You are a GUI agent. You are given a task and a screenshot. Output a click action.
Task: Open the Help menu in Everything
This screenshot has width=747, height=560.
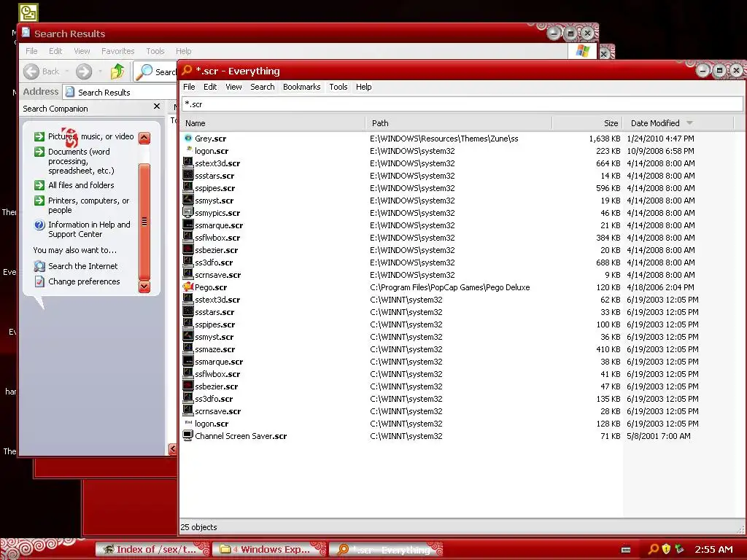[363, 87]
